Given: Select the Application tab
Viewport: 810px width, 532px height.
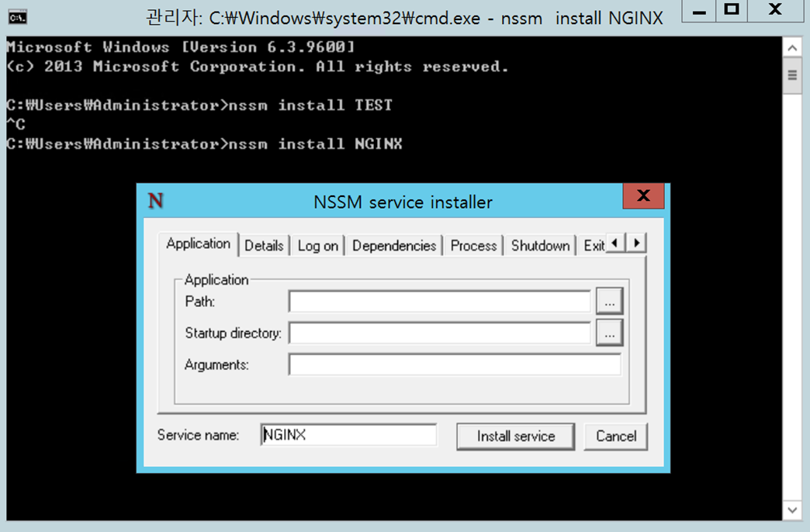Looking at the screenshot, I should coord(199,244).
